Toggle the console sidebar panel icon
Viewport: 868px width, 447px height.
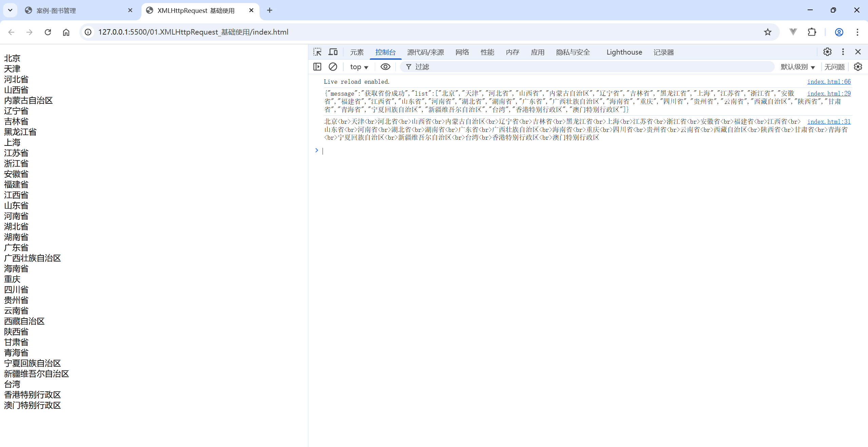tap(317, 67)
